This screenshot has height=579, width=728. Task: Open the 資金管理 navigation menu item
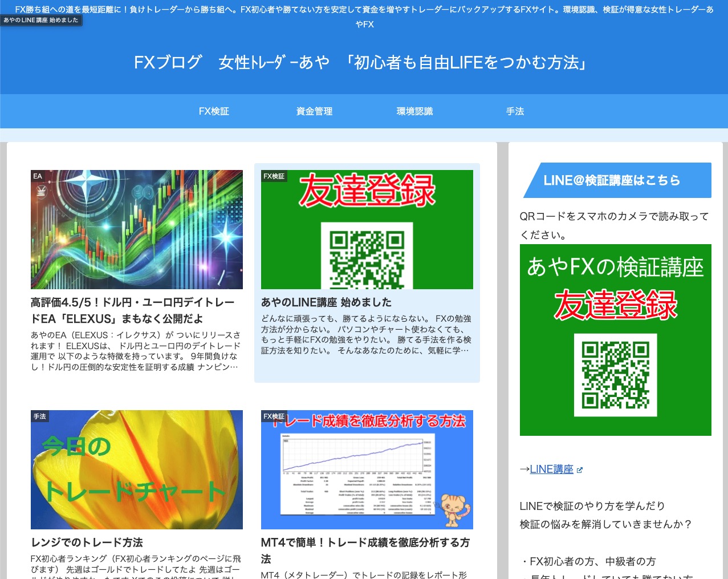click(314, 111)
